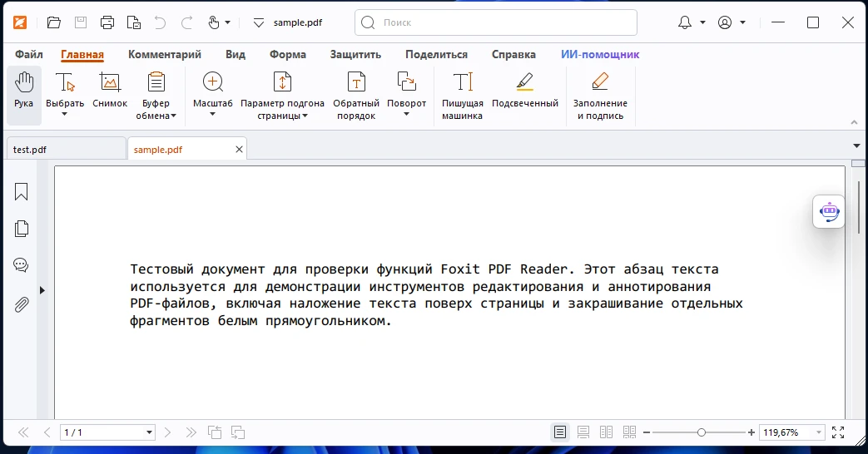Redo the last action
This screenshot has width=868, height=454.
point(186,22)
